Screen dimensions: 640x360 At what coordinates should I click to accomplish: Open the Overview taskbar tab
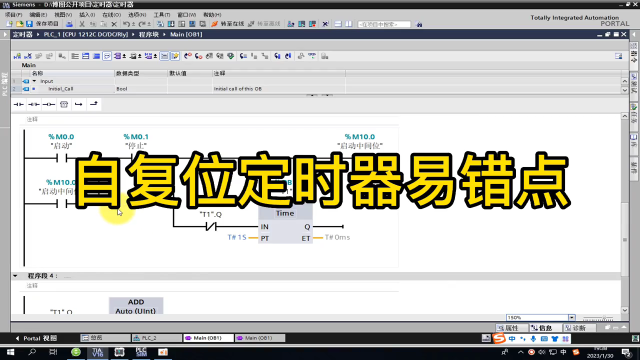[x=105, y=338]
